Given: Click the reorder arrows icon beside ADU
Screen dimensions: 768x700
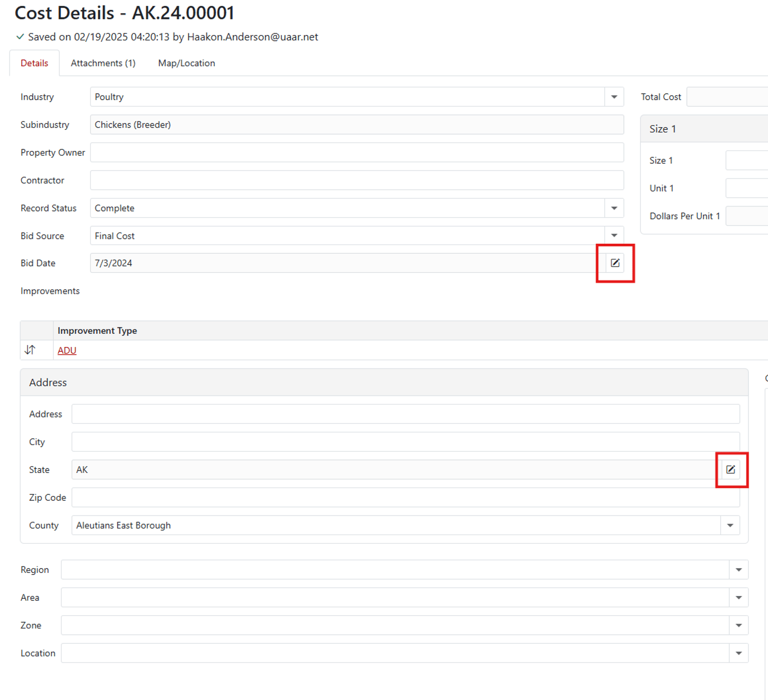Looking at the screenshot, I should pyautogui.click(x=30, y=350).
